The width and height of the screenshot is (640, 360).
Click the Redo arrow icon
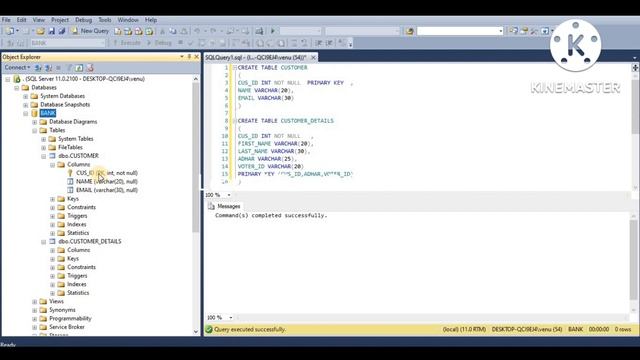click(x=213, y=31)
